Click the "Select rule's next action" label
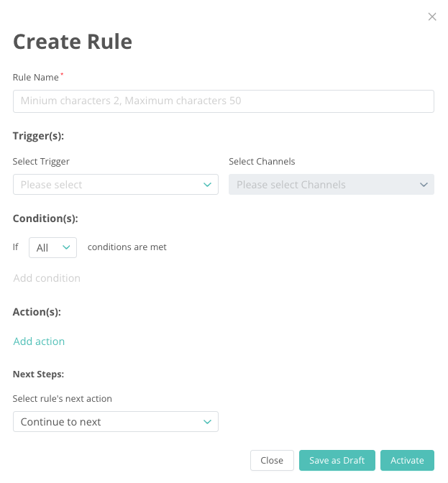This screenshot has width=448, height=483. click(x=63, y=399)
